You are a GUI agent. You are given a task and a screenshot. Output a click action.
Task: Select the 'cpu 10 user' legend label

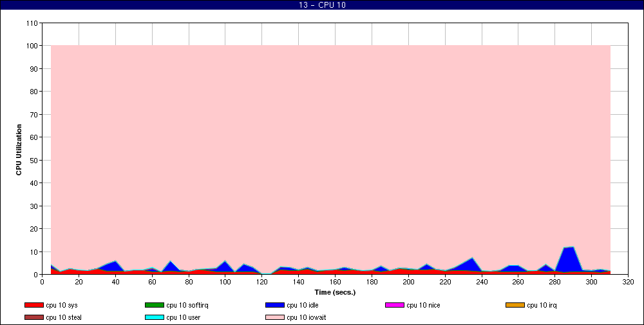[x=183, y=317]
